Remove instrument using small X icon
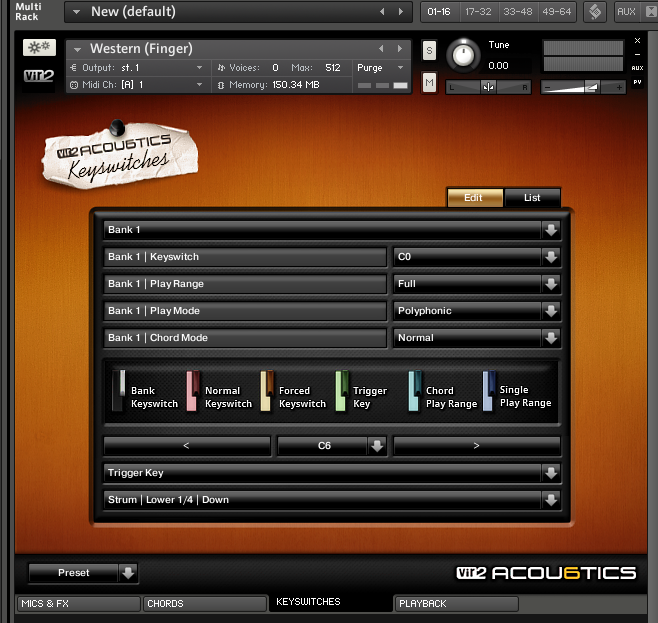Image resolution: width=658 pixels, height=623 pixels. pyautogui.click(x=637, y=41)
